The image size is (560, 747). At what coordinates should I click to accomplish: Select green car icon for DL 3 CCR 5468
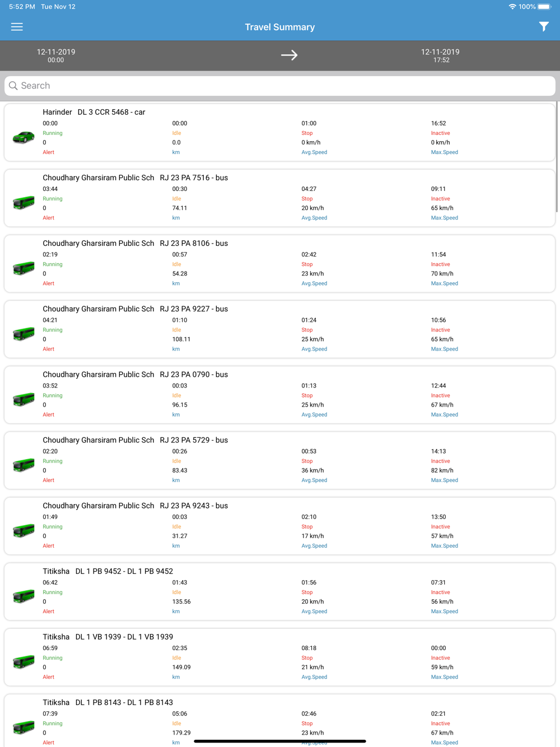[x=24, y=137]
